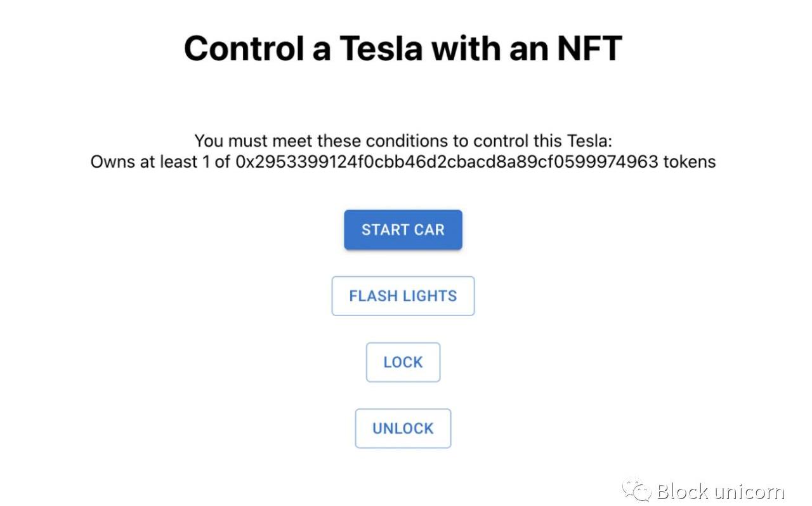
Task: Click the "You must meet these conditions" line
Action: [403, 140]
